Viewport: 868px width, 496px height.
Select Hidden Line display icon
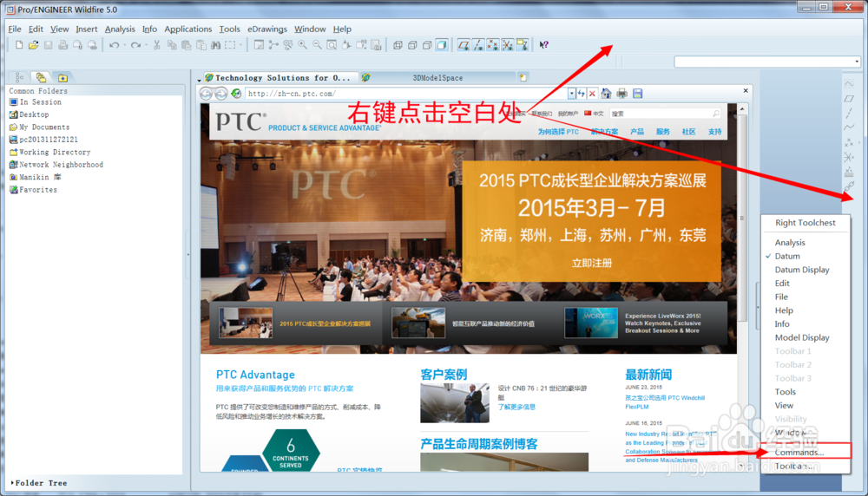point(412,45)
